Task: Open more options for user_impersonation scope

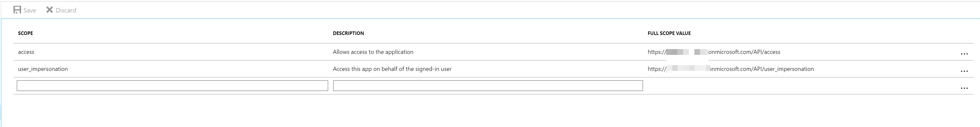Action: point(964,71)
